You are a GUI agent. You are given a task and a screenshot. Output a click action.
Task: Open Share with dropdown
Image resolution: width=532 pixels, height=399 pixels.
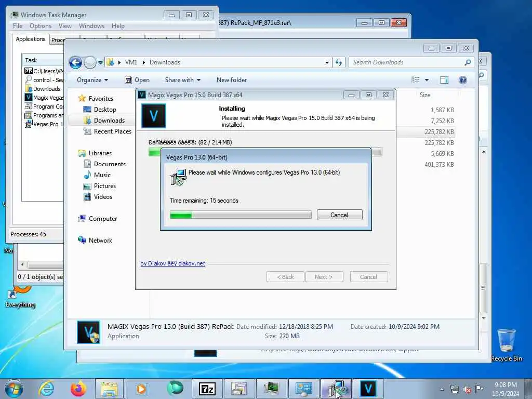pos(182,80)
